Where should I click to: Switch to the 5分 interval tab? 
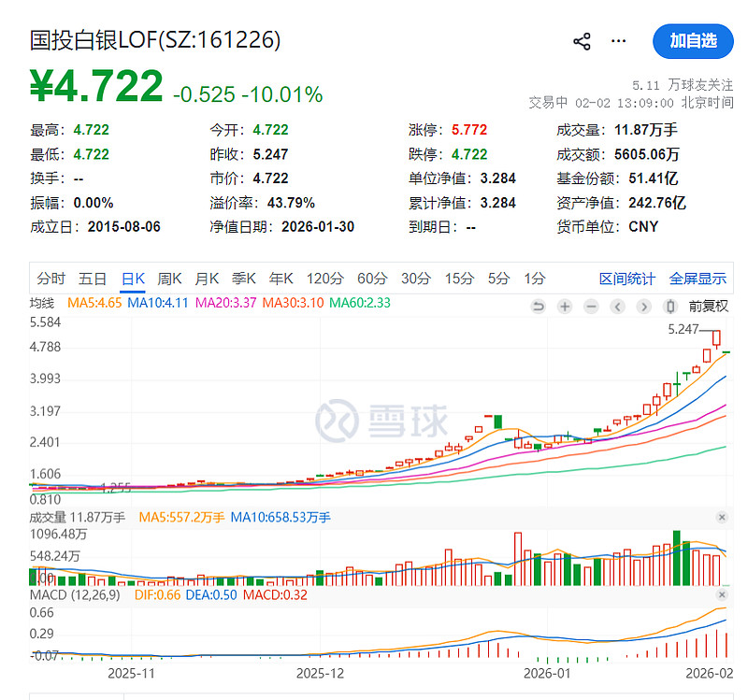[499, 279]
